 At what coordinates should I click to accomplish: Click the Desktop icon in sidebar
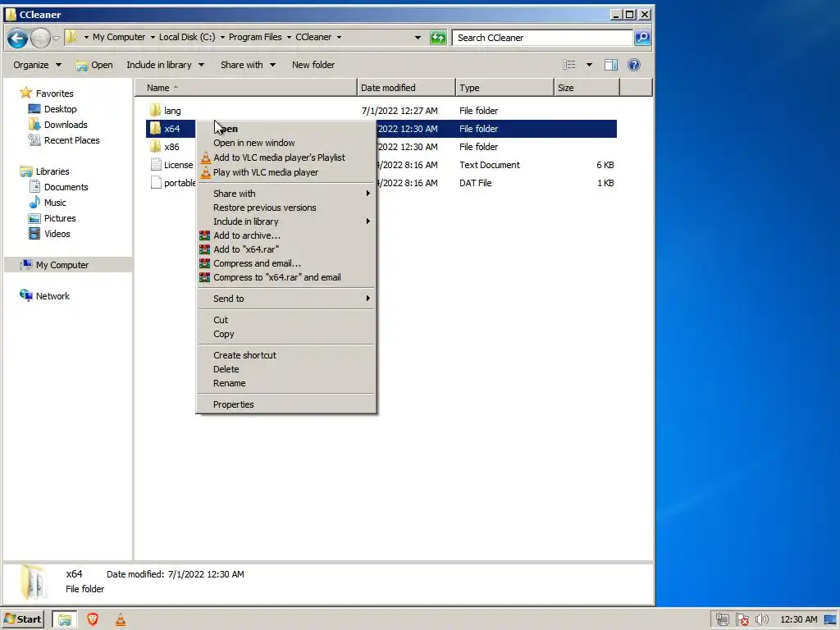tap(34, 109)
